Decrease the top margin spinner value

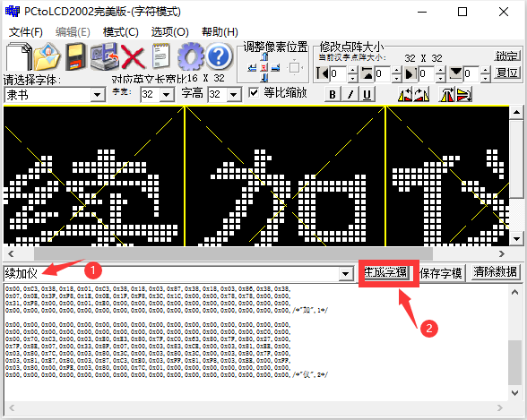pyautogui.click(x=396, y=78)
